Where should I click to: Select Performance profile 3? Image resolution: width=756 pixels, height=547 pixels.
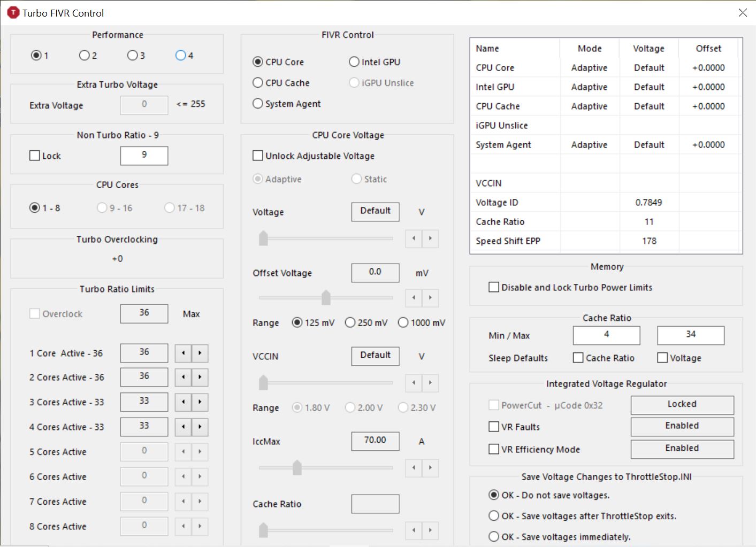(x=132, y=55)
